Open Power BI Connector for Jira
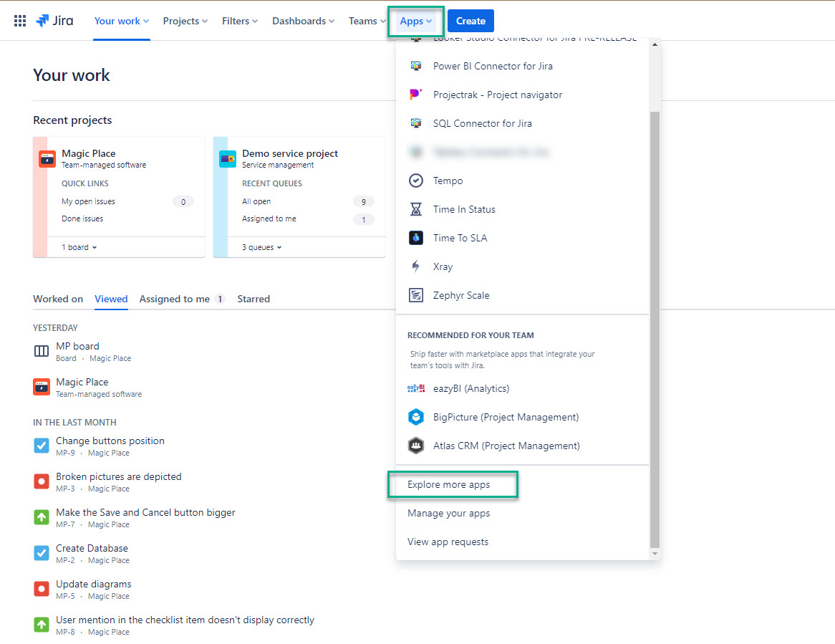Screen dimensions: 835x644 click(493, 66)
